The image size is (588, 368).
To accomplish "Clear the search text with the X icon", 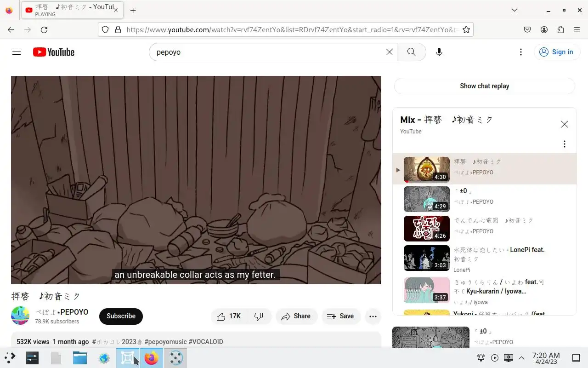I will click(389, 52).
